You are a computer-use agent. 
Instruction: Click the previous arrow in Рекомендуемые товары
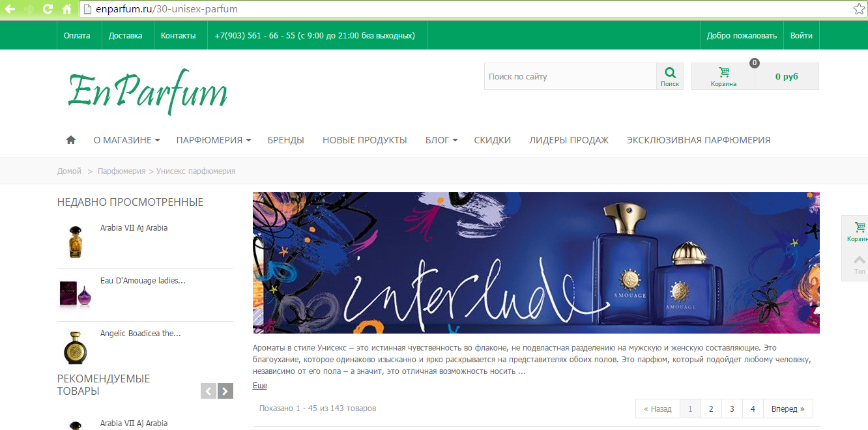point(209,391)
